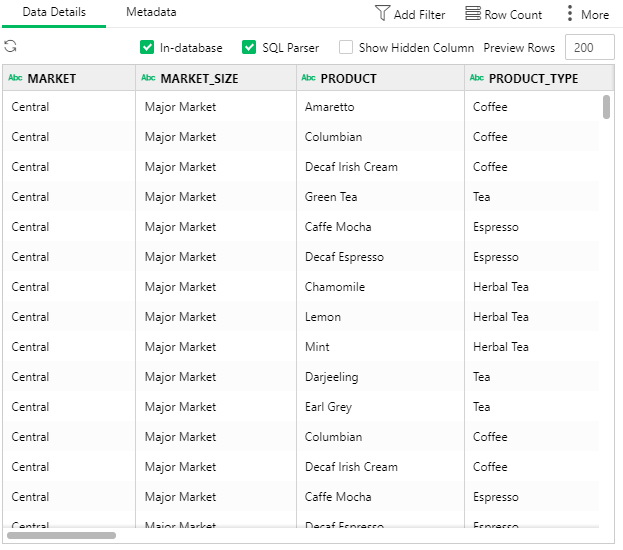Viewport: 623px width, 550px height.
Task: Enable Show Hidden Column checkbox
Action: (x=346, y=47)
